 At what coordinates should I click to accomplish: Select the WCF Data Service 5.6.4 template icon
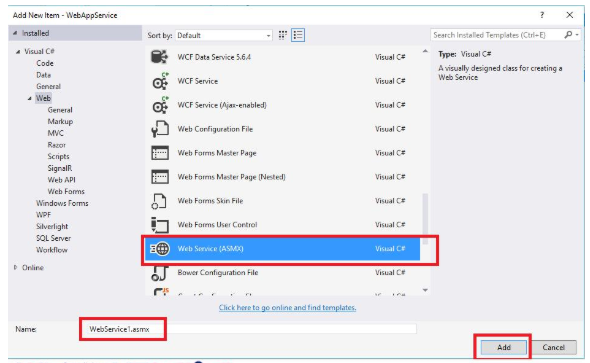point(160,57)
